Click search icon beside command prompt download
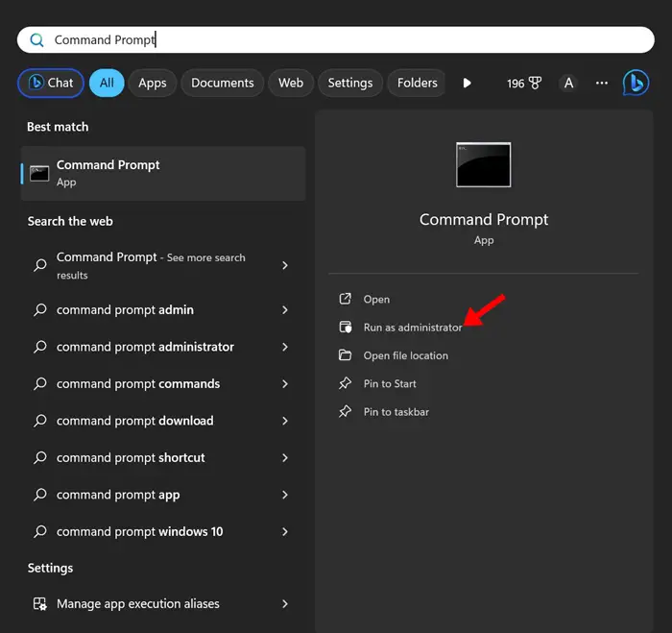The height and width of the screenshot is (633, 672). 40,421
